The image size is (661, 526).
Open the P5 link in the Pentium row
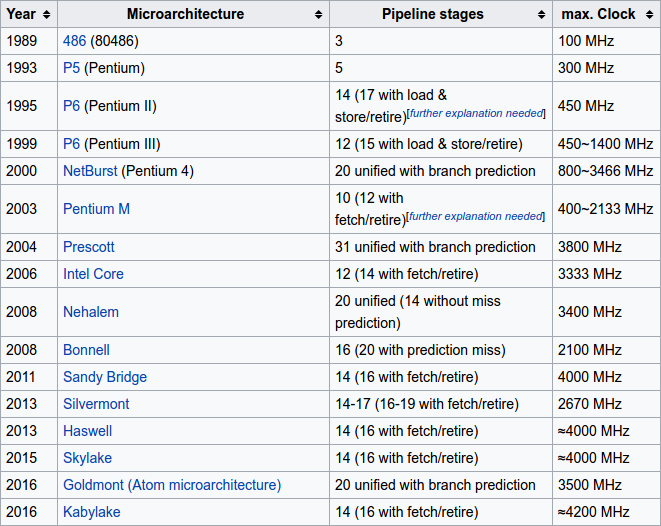(x=71, y=68)
